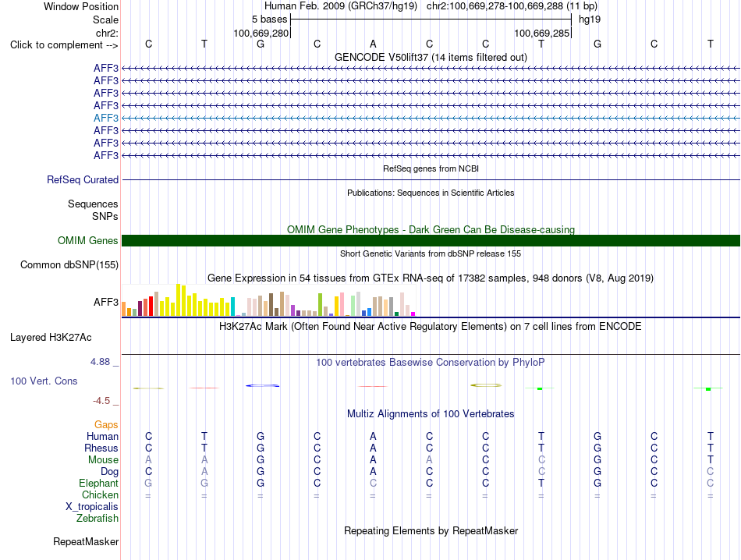Viewport: 741px width, 560px height.
Task: Open the OMIM Genes track label
Action: click(87, 240)
